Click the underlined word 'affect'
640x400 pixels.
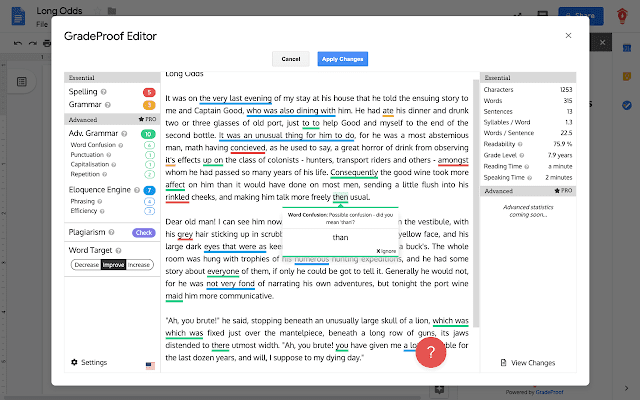click(x=175, y=185)
